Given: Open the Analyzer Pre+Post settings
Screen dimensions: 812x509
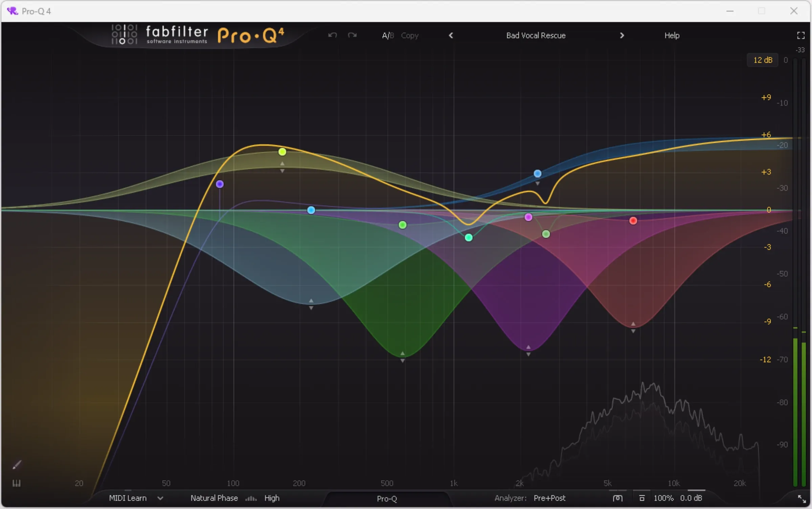Looking at the screenshot, I should click(x=549, y=498).
